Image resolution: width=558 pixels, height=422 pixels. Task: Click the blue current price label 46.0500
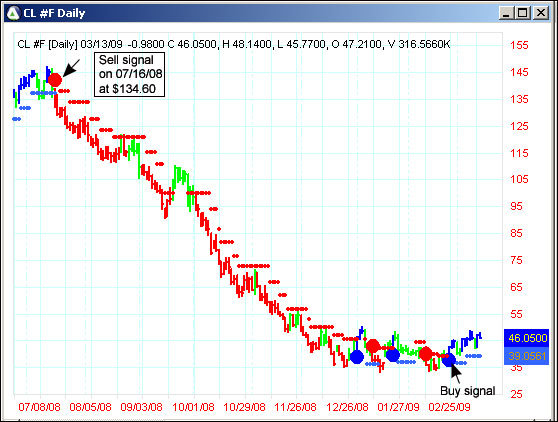tap(527, 338)
